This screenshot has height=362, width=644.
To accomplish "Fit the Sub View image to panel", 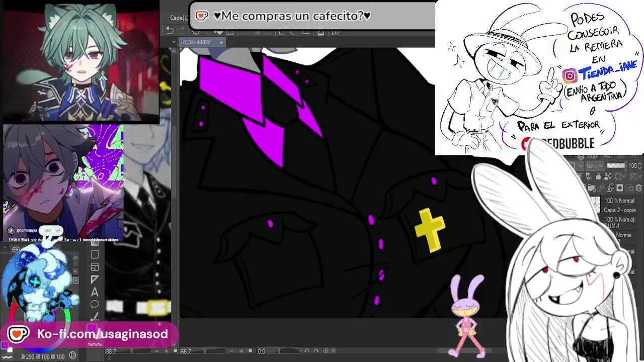I will tap(175, 351).
